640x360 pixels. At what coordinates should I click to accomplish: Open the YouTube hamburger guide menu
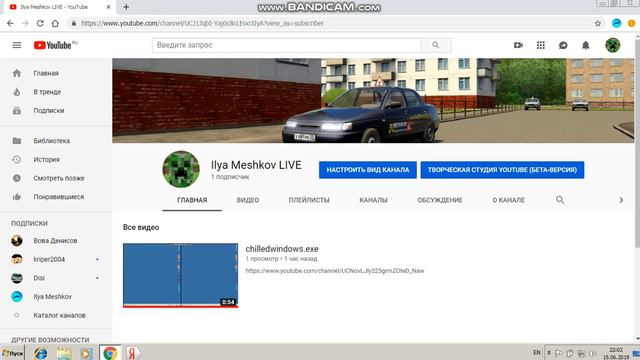click(x=17, y=45)
